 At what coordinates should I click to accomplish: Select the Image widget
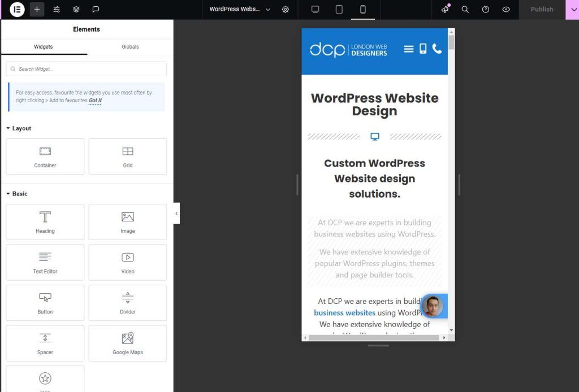pos(128,222)
